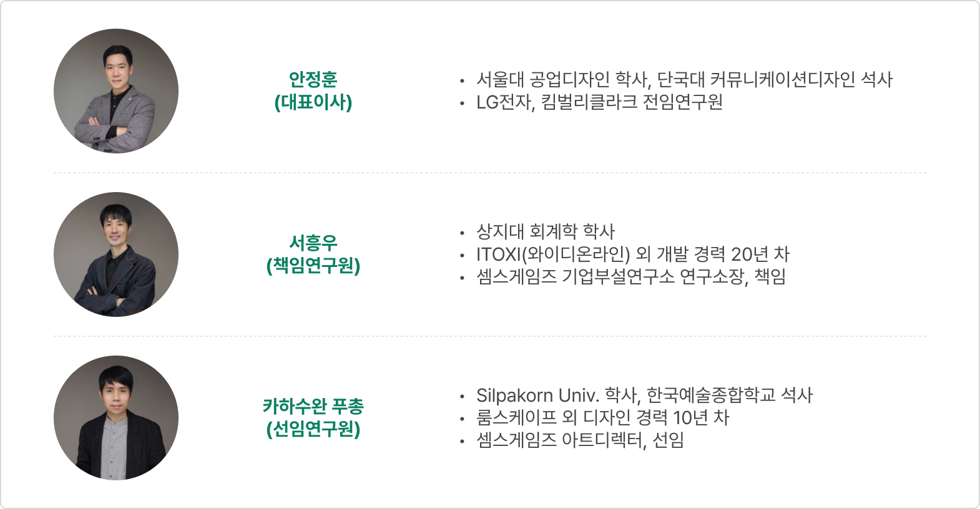The width and height of the screenshot is (980, 509).
Task: Click the (대표이사) title text
Action: click(313, 102)
